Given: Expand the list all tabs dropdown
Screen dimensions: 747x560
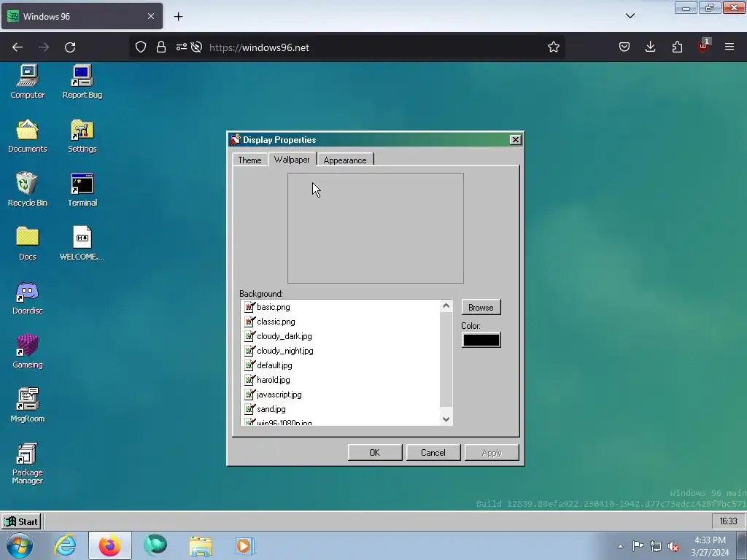Looking at the screenshot, I should [630, 16].
